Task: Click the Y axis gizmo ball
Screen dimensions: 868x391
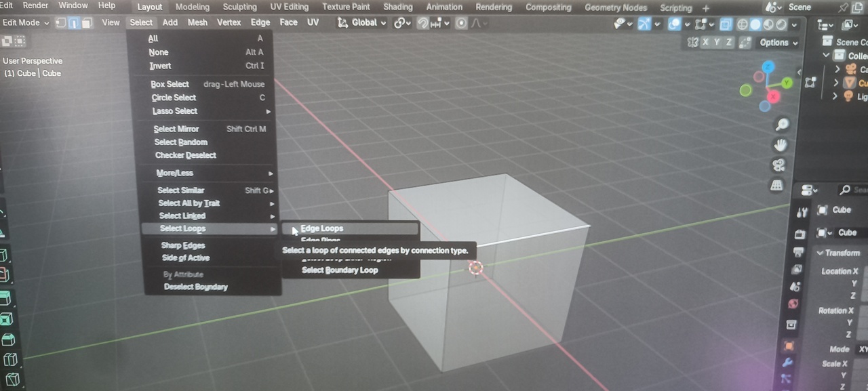Action: [x=787, y=83]
